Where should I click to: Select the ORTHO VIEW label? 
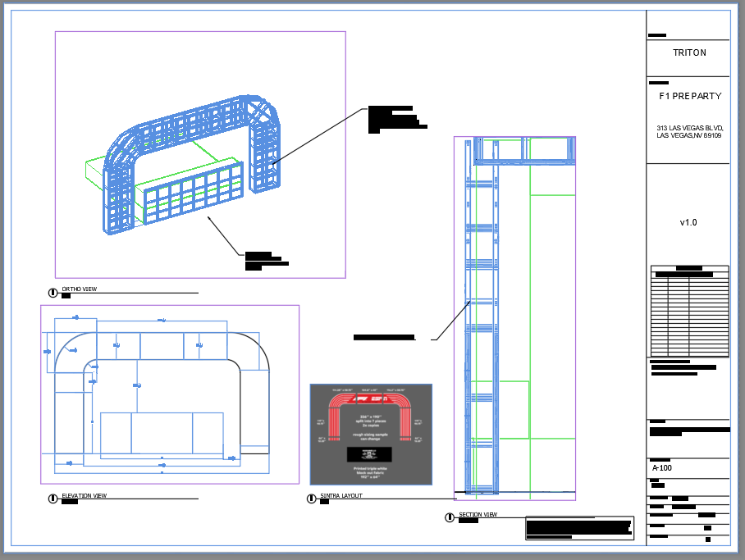coord(80,289)
